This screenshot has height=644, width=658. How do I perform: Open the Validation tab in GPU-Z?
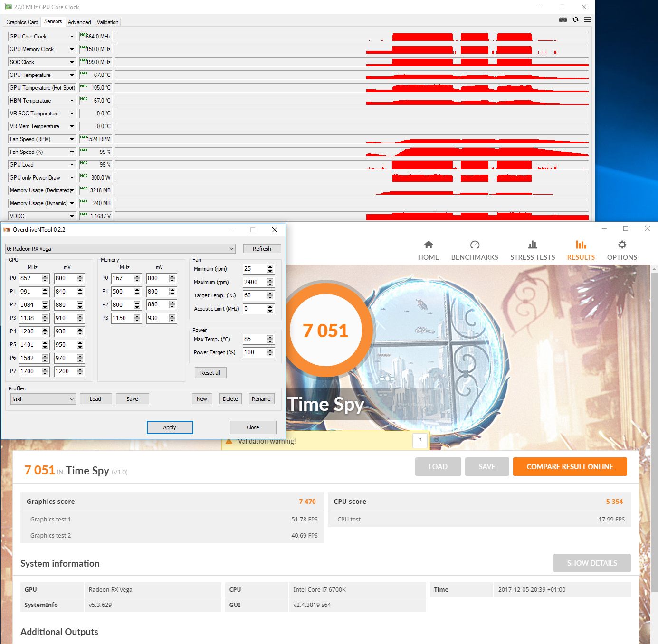(x=107, y=22)
